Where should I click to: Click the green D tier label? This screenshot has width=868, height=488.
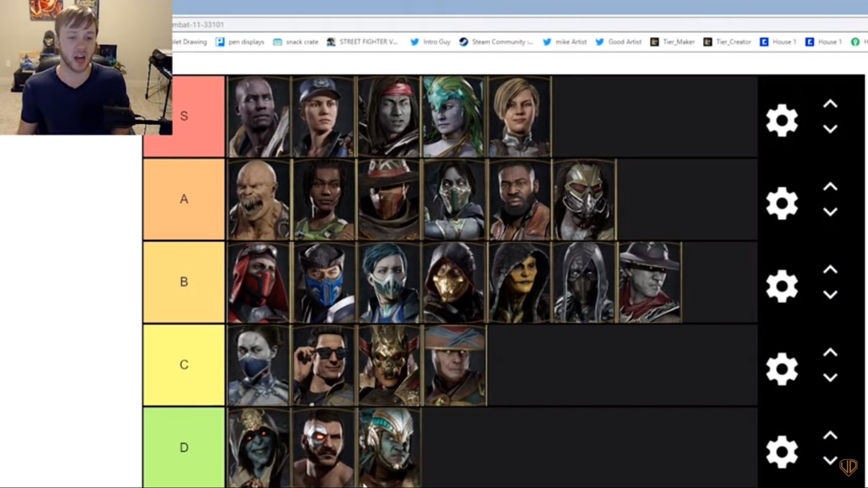pyautogui.click(x=184, y=447)
